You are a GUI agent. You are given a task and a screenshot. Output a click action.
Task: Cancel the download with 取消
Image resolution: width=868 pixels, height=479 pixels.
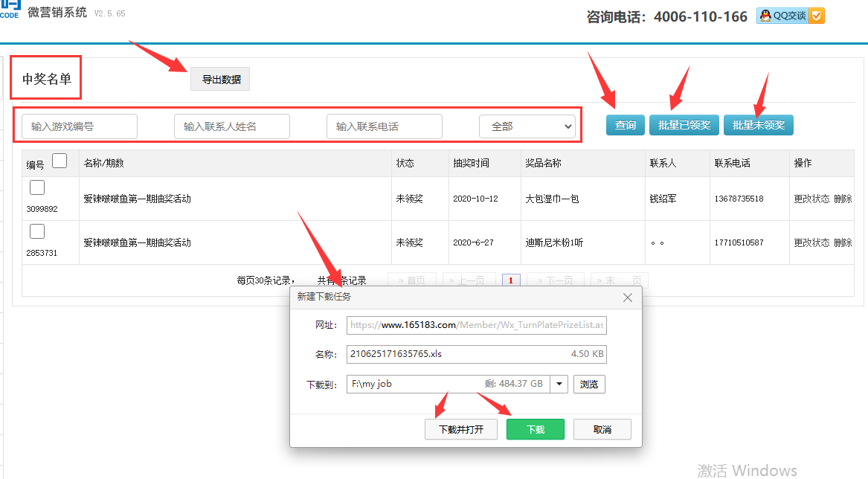pos(602,429)
